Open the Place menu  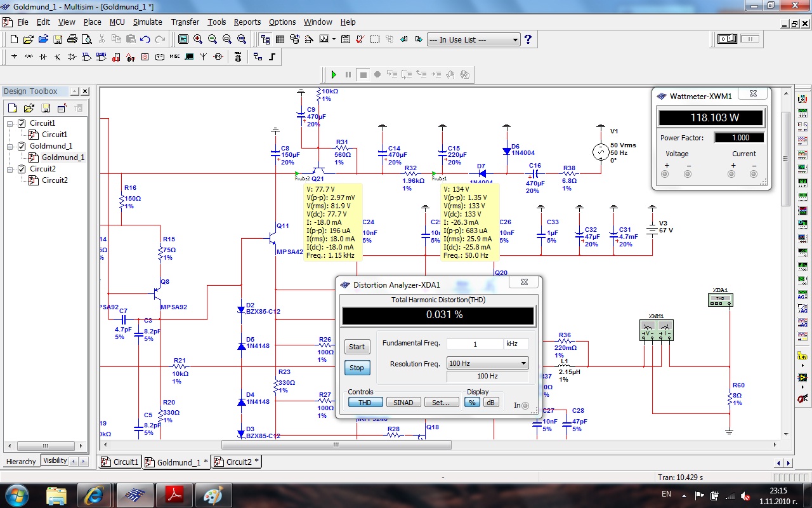93,22
